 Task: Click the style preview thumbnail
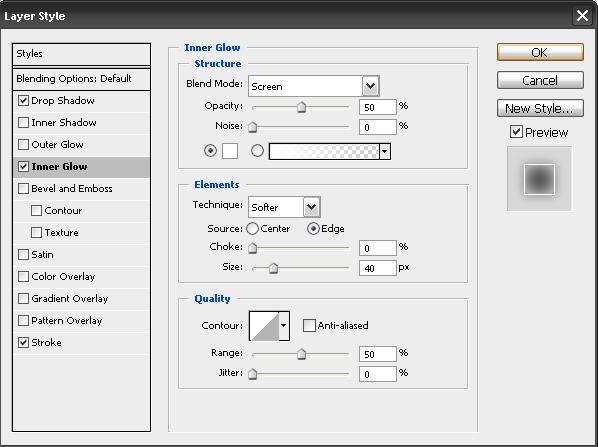point(539,179)
